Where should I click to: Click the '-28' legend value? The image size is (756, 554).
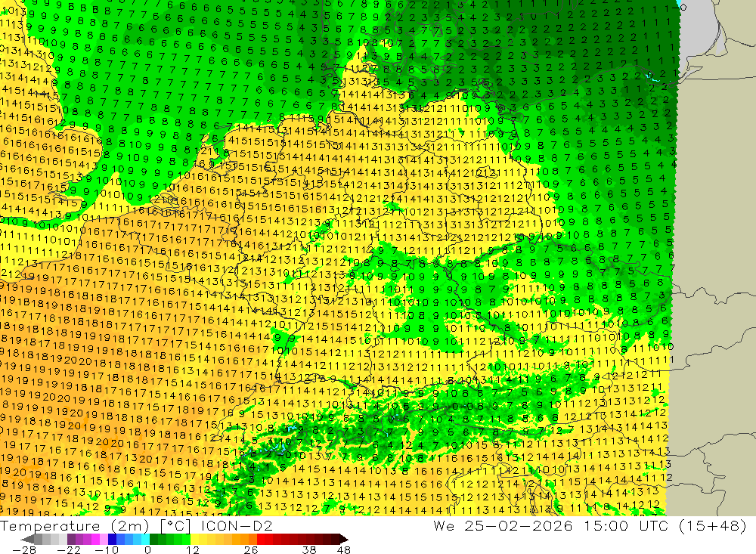(x=24, y=549)
